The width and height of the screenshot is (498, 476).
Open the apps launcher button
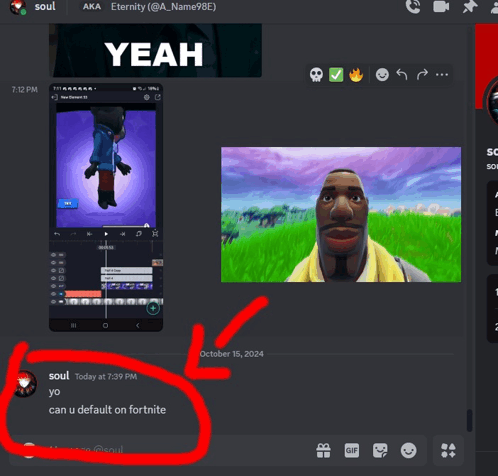448,451
